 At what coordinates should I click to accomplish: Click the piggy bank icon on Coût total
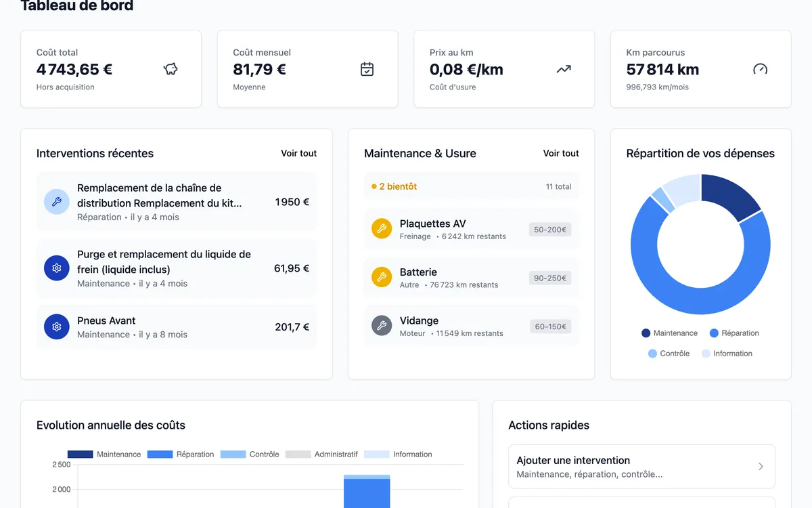click(x=171, y=69)
